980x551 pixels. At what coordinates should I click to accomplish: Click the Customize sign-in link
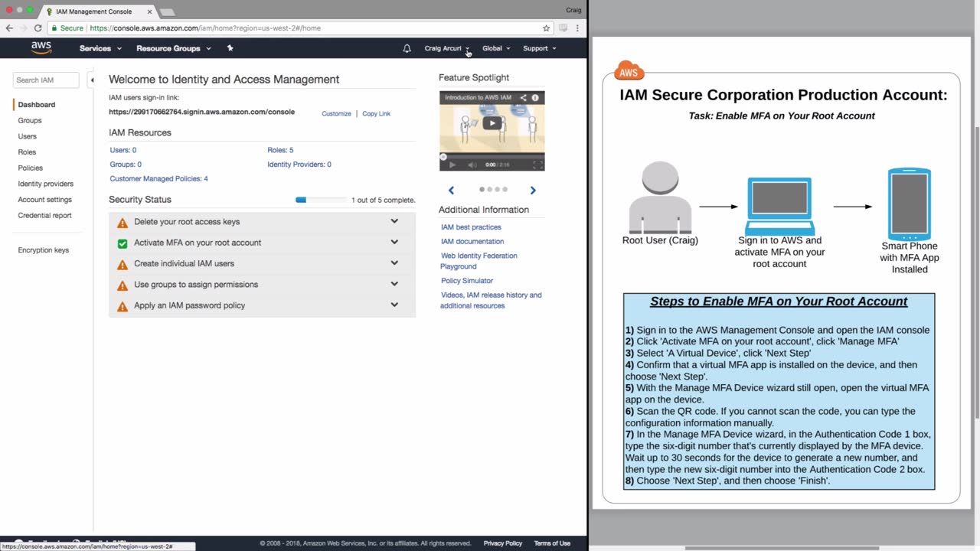pos(336,114)
